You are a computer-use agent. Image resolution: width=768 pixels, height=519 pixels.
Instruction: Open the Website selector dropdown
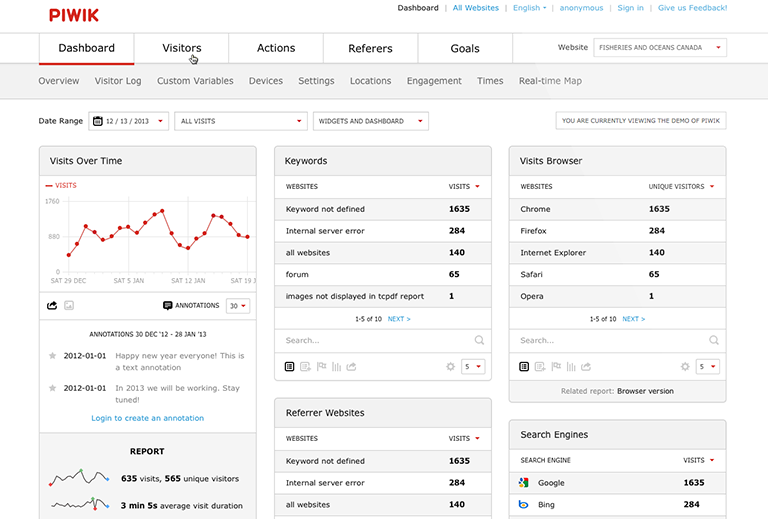(660, 47)
